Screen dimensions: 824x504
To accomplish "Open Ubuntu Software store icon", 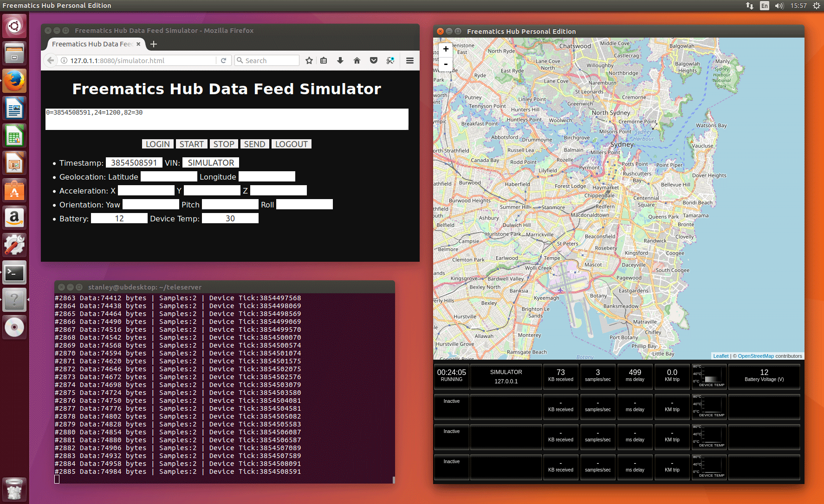I will click(x=14, y=190).
